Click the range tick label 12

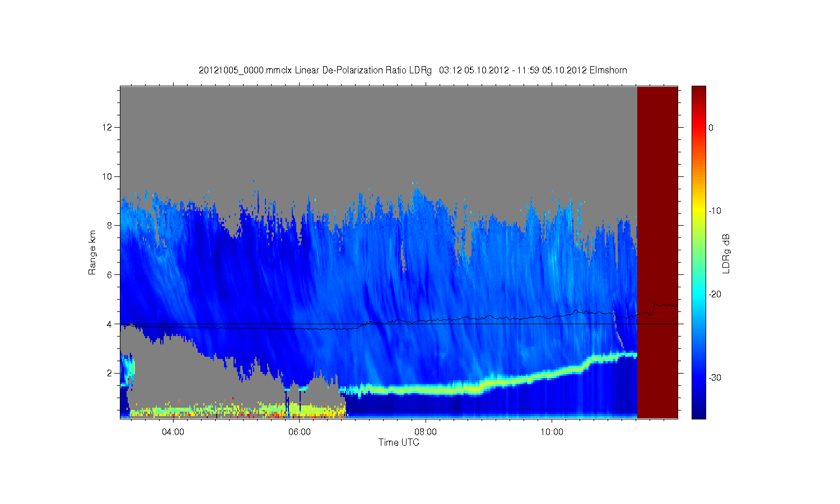pyautogui.click(x=108, y=127)
